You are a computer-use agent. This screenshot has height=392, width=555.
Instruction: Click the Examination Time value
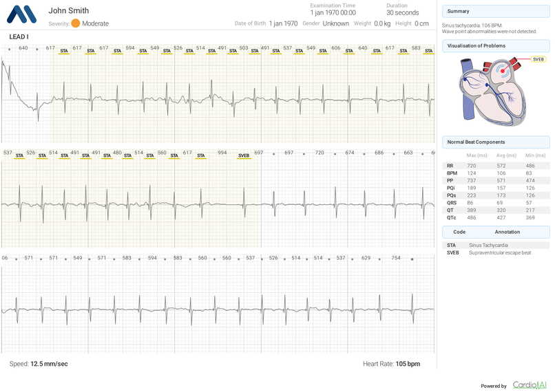(x=333, y=13)
